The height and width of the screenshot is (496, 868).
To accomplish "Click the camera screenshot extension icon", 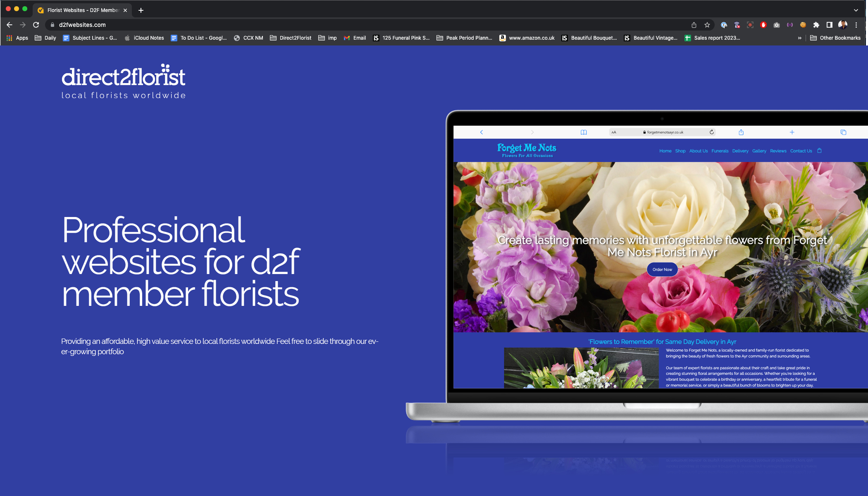I will (777, 25).
